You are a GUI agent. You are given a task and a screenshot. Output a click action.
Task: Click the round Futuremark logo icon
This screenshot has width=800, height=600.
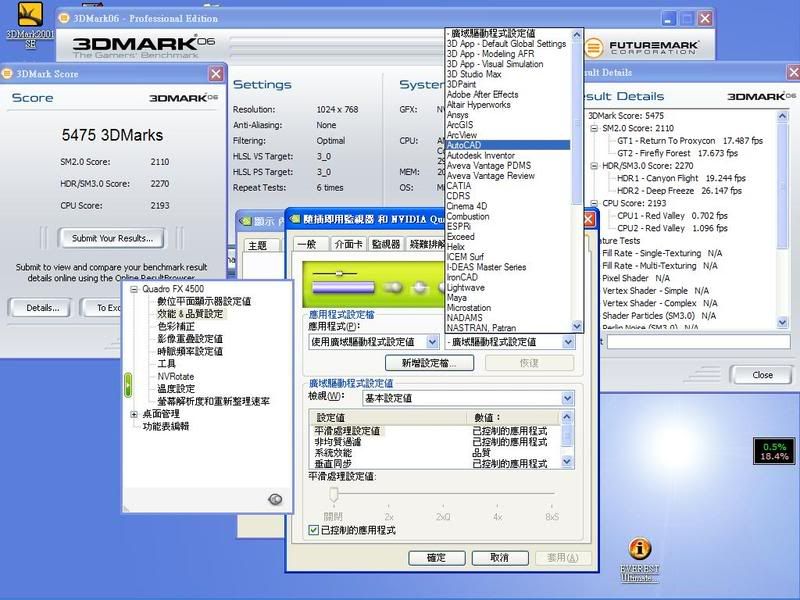point(593,48)
